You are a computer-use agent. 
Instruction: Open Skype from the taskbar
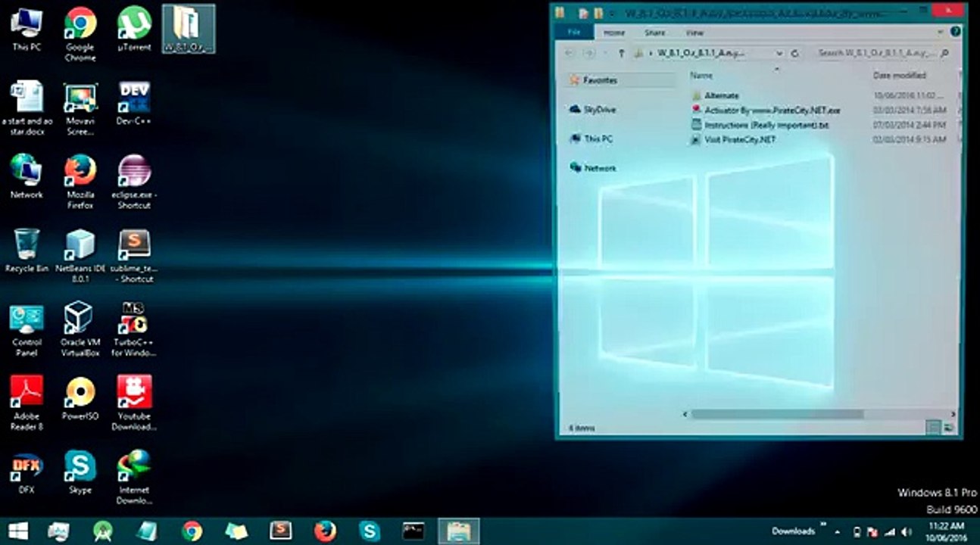370,531
